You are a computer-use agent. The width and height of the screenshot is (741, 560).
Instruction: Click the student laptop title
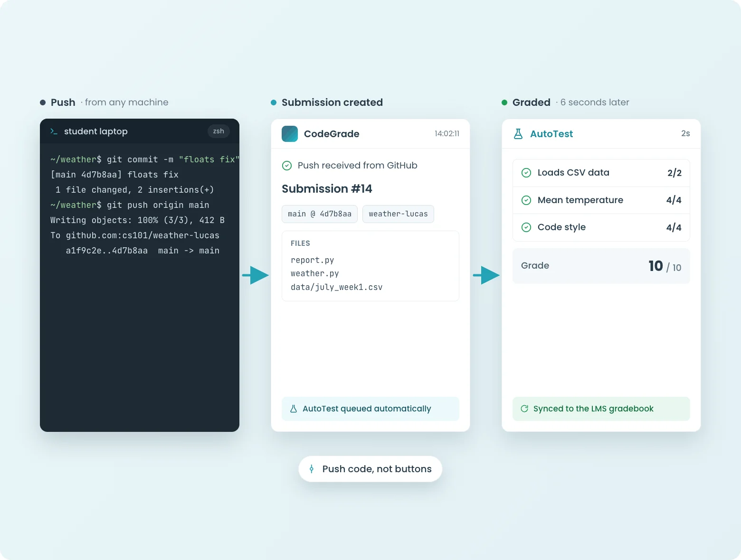point(96,131)
